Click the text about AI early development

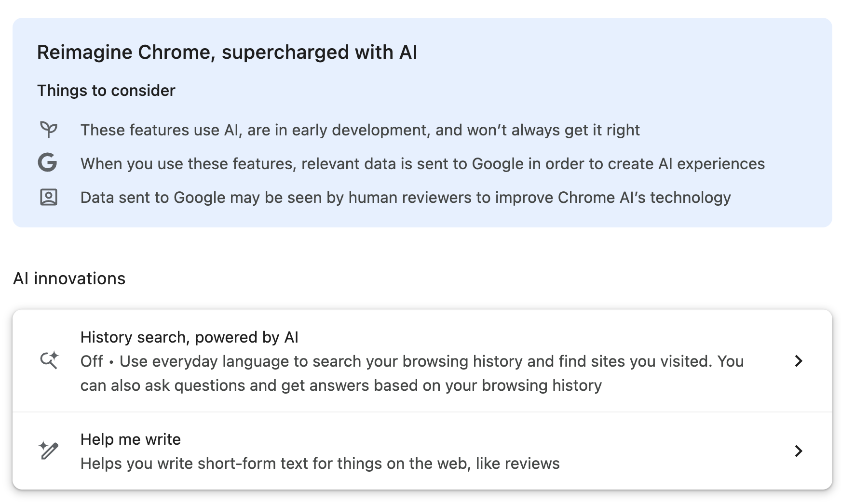click(x=360, y=130)
